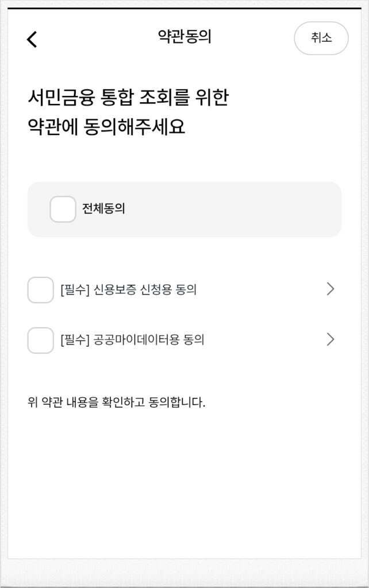This screenshot has height=588, width=369.
Task: Enable the 공공마이데이터용 동의 checkbox
Action: pos(41,340)
